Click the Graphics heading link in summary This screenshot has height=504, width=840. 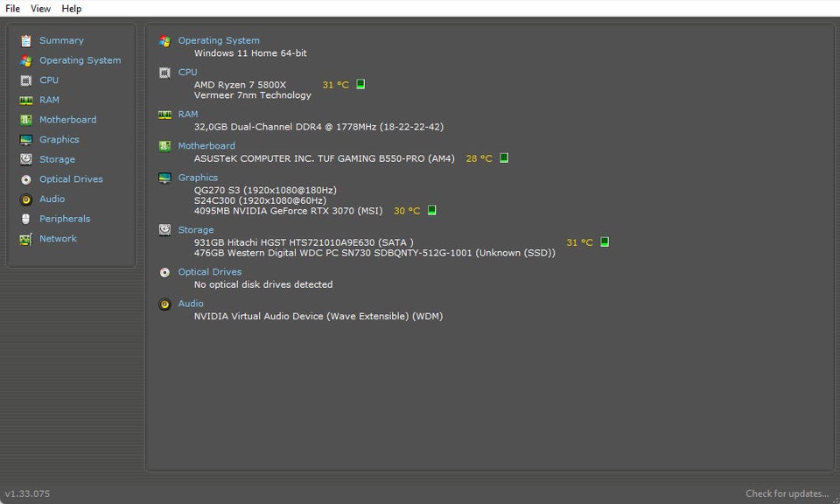pos(198,178)
